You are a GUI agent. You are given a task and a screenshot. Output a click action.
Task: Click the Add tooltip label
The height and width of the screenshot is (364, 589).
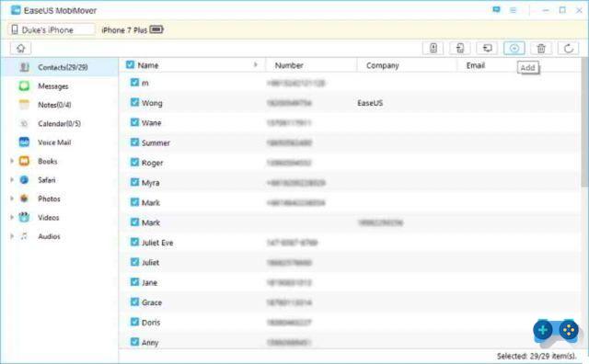[527, 67]
